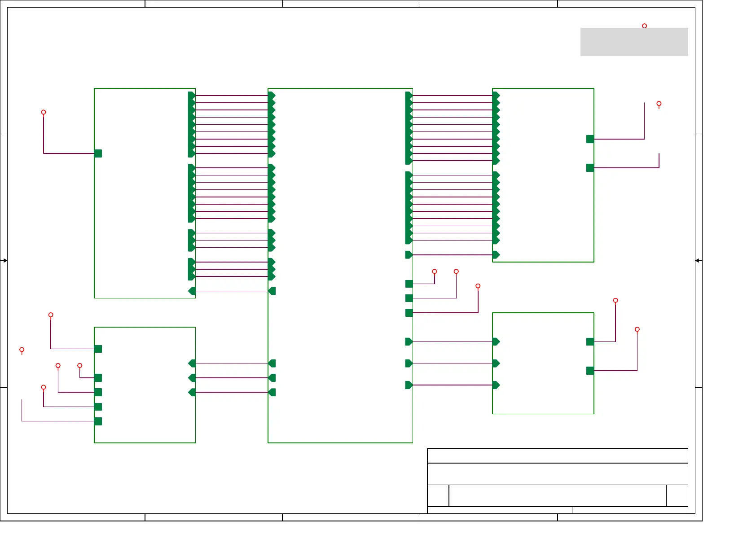Click the red terminal wired to the bottom-right block's lower square port

tap(637, 329)
